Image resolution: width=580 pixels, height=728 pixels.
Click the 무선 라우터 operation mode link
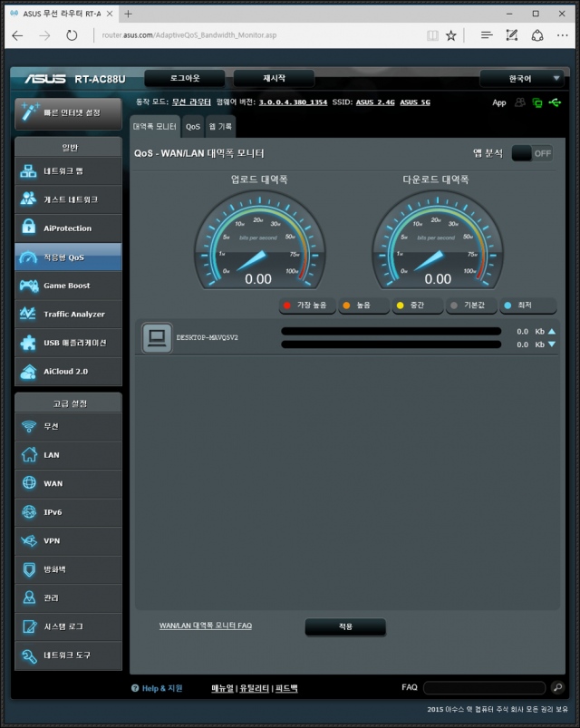pos(191,102)
